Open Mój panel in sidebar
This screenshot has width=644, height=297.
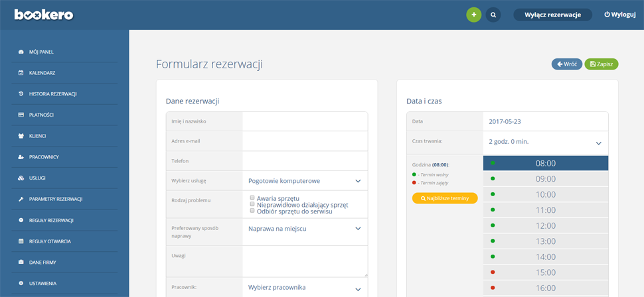(x=41, y=52)
